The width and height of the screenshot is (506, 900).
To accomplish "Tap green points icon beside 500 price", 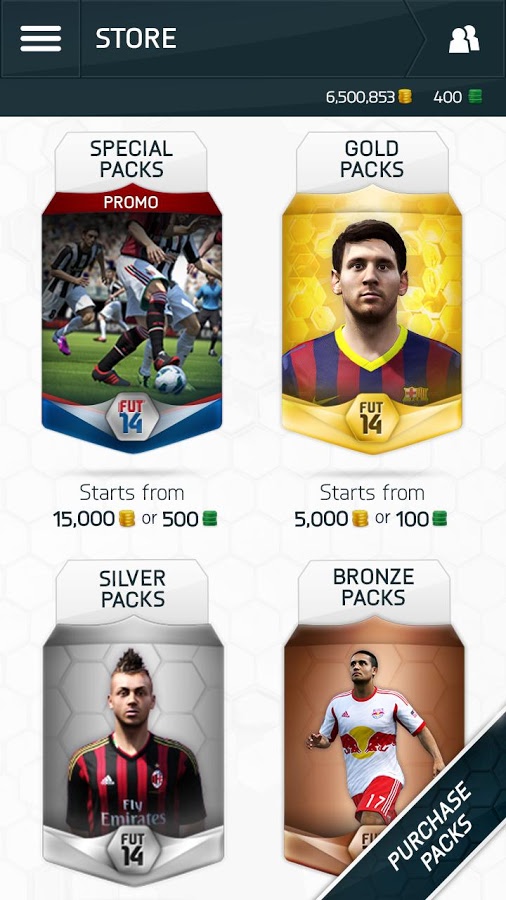I will click(x=209, y=519).
